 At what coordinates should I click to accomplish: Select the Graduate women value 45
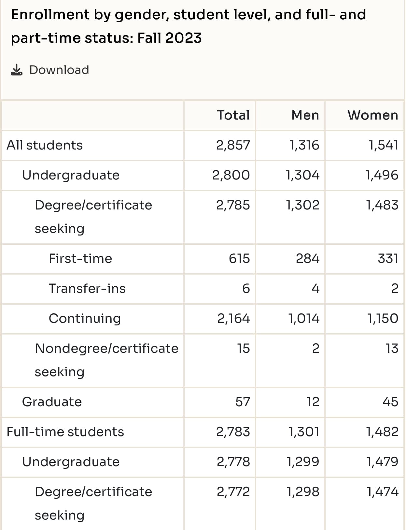coord(390,402)
